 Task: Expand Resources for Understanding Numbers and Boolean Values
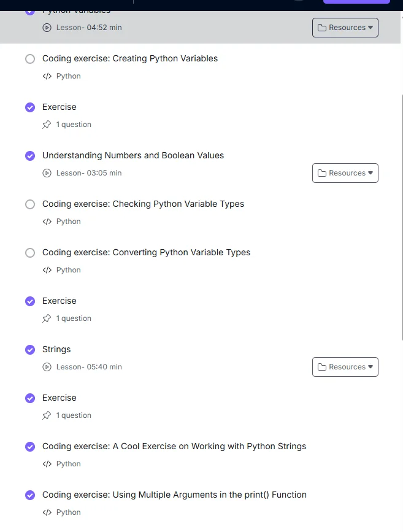click(x=345, y=173)
